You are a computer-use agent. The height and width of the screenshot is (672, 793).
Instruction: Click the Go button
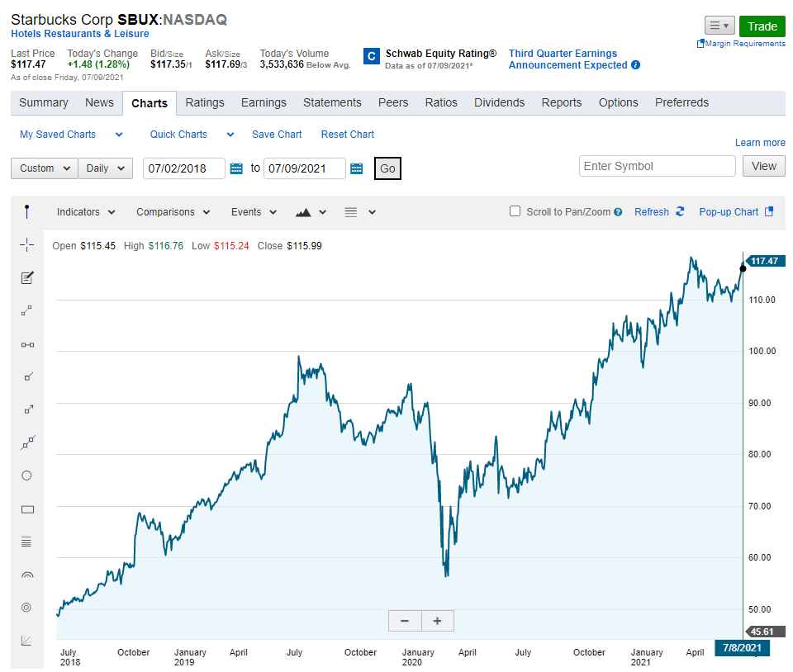pyautogui.click(x=387, y=168)
